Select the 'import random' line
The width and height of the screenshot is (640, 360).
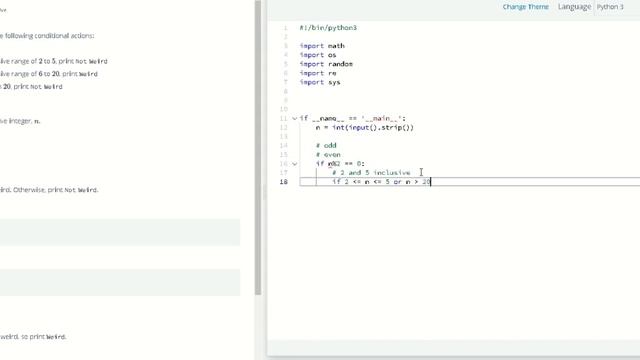coord(326,64)
